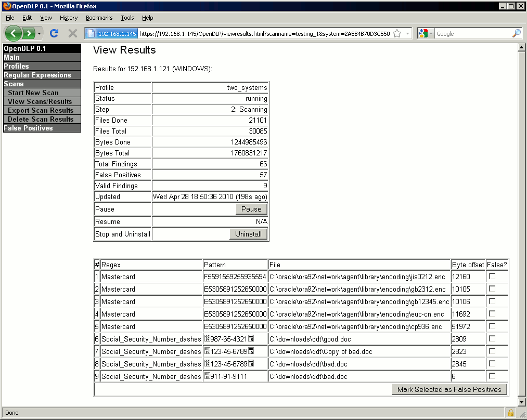Select the Updated timestamp cell

tap(210, 196)
